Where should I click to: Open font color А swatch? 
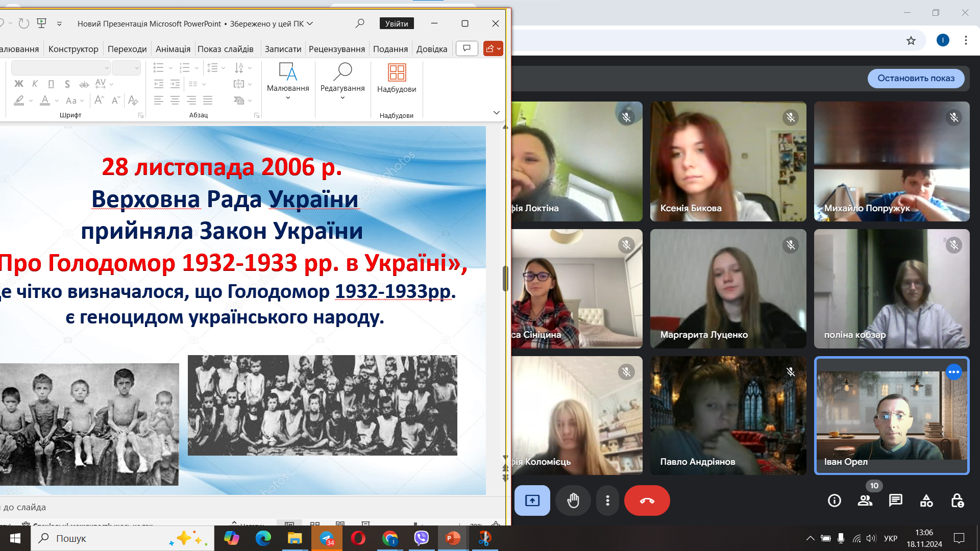tap(45, 101)
